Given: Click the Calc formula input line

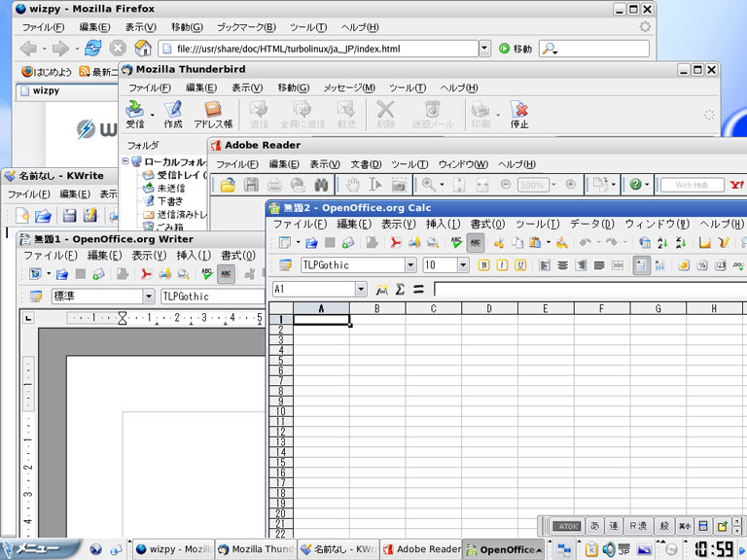Looking at the screenshot, I should coord(584,289).
